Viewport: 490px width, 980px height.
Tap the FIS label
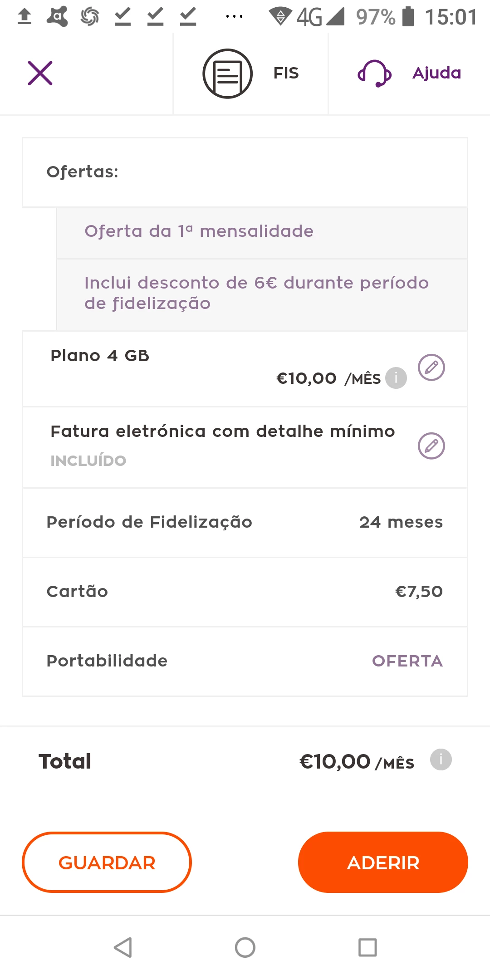(x=286, y=73)
